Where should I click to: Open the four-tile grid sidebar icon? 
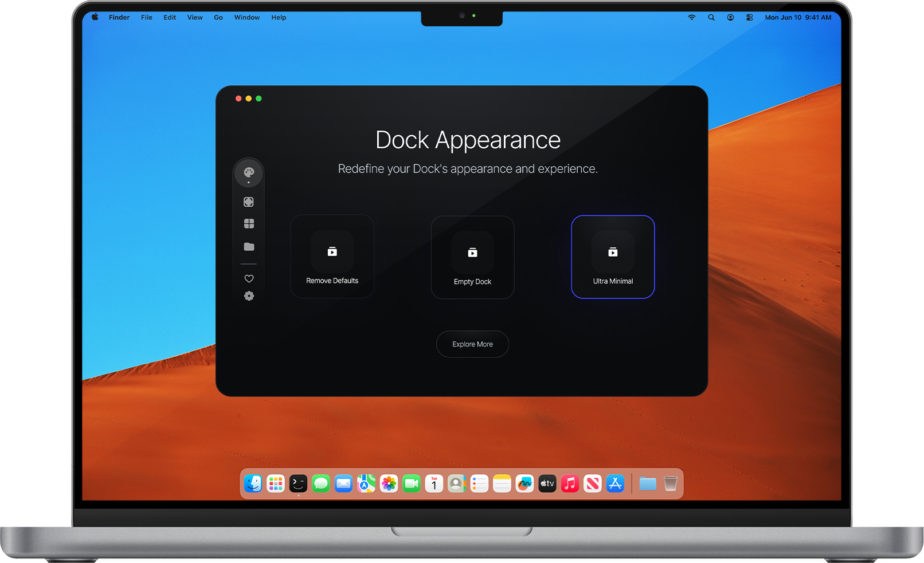[x=249, y=223]
